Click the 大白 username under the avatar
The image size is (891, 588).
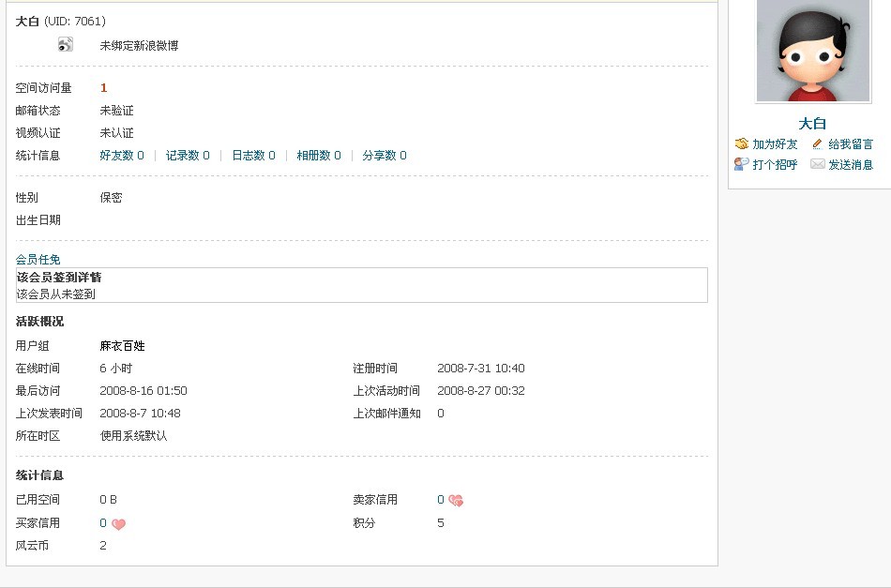pos(811,124)
